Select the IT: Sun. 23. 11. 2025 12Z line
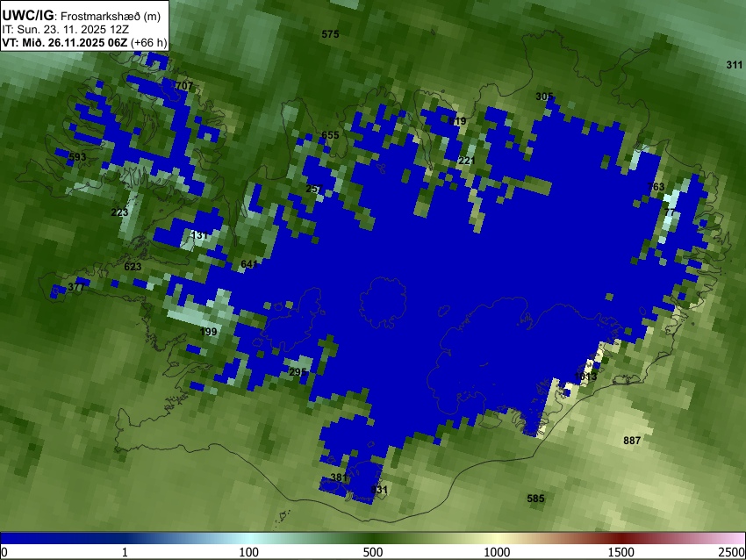Screen dimensions: 746x560 66,30
